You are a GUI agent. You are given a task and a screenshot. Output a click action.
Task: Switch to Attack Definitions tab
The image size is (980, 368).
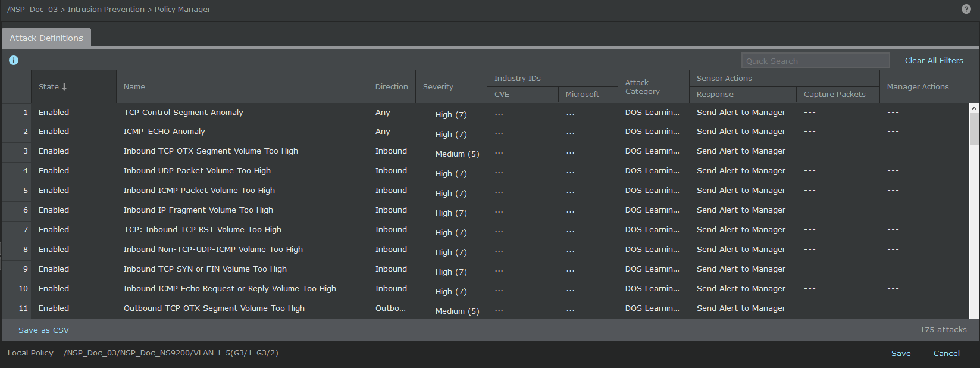tap(46, 38)
